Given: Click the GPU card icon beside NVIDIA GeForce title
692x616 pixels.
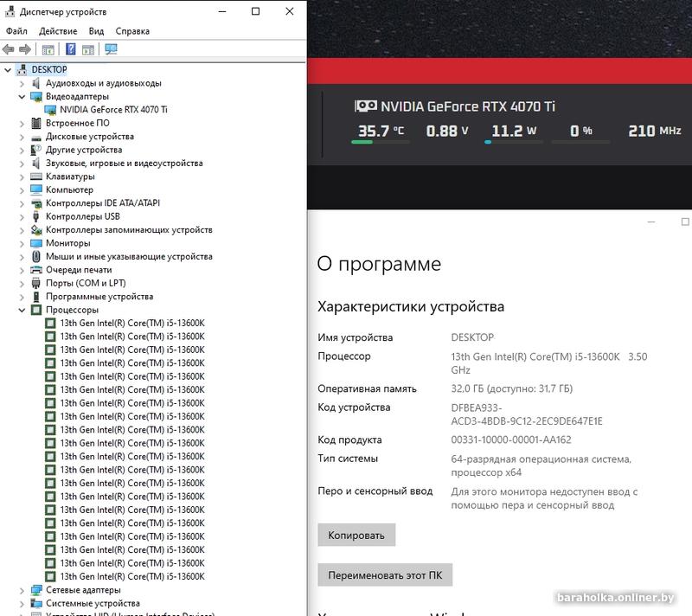Looking at the screenshot, I should [365, 106].
